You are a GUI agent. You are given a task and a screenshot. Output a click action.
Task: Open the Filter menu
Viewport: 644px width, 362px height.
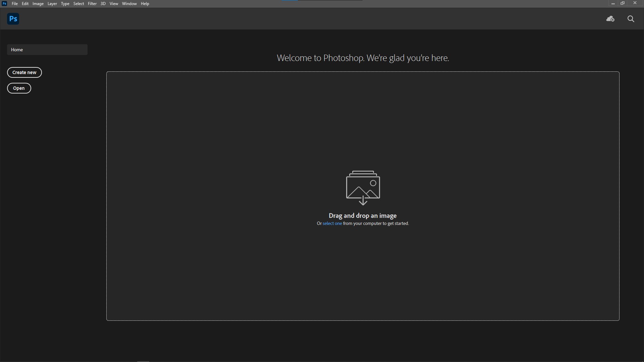coord(92,4)
